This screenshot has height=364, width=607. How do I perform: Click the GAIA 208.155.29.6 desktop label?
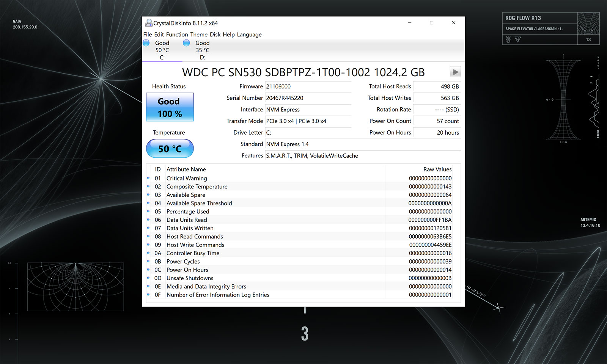point(25,24)
